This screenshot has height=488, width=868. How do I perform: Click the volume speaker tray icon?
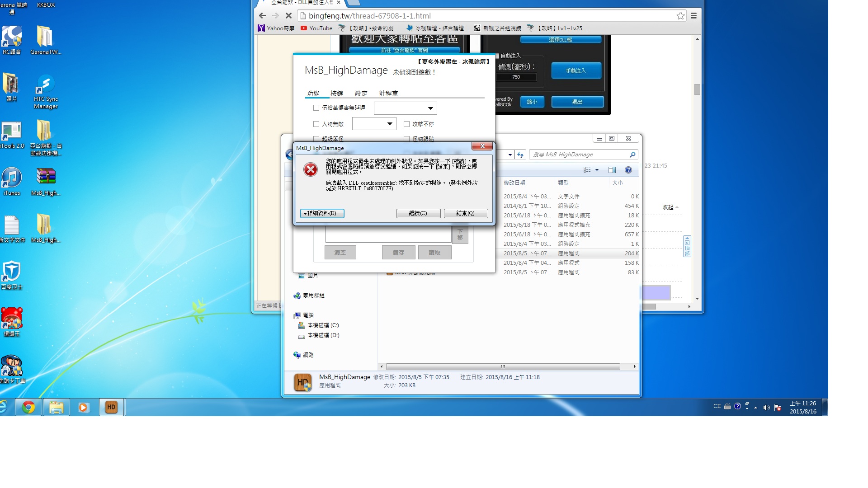[766, 407]
